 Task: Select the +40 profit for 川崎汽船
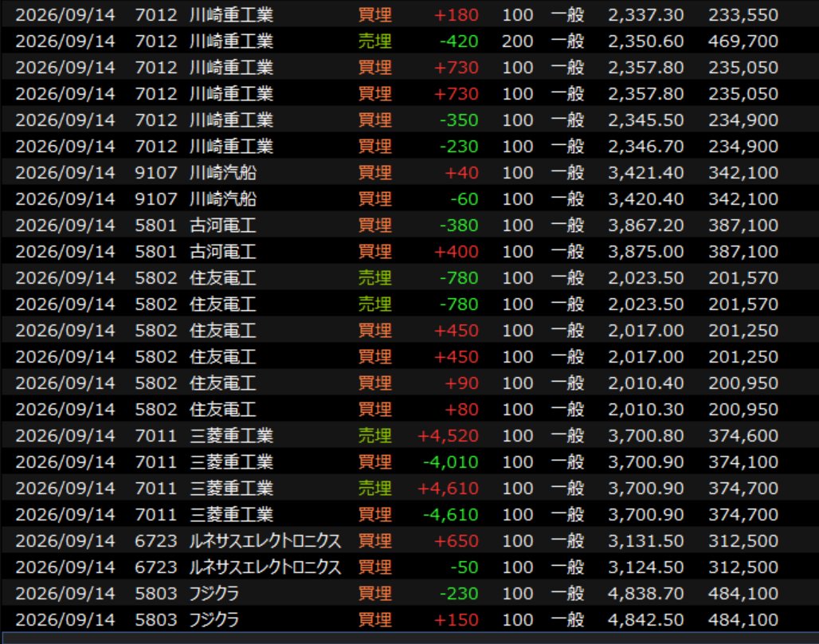[461, 172]
